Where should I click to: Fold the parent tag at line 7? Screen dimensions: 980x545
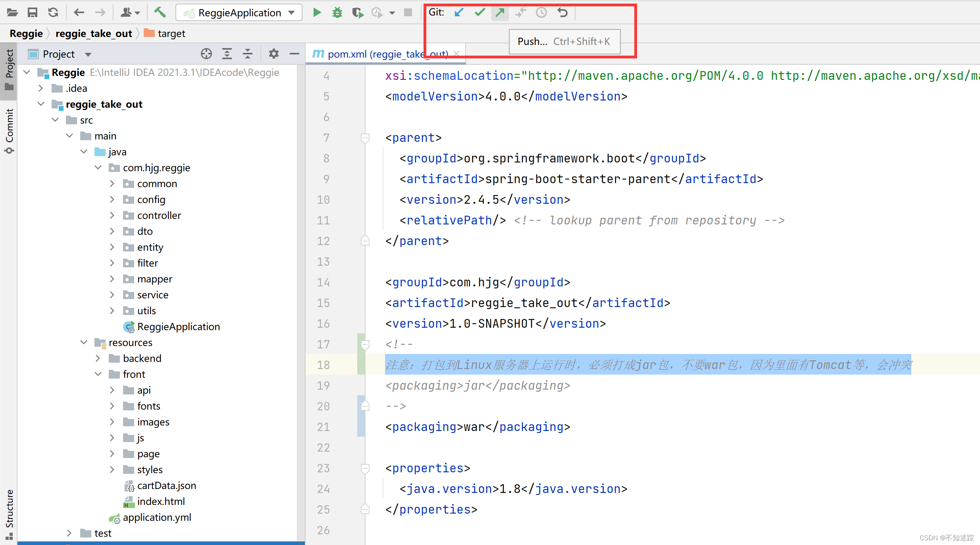point(365,138)
